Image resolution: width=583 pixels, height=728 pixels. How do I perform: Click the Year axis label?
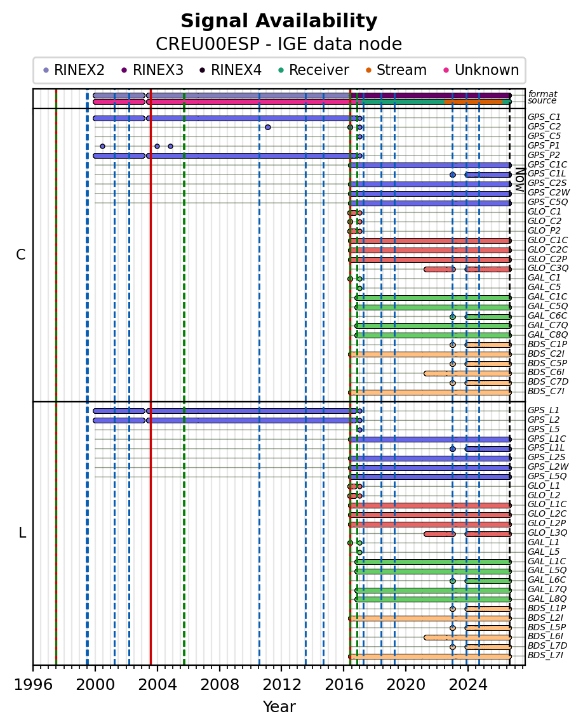[279, 706]
